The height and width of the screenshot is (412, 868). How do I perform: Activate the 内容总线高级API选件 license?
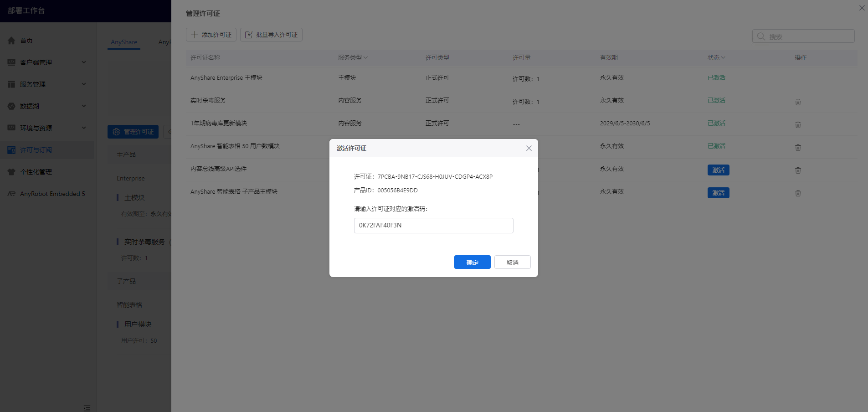pyautogui.click(x=719, y=170)
